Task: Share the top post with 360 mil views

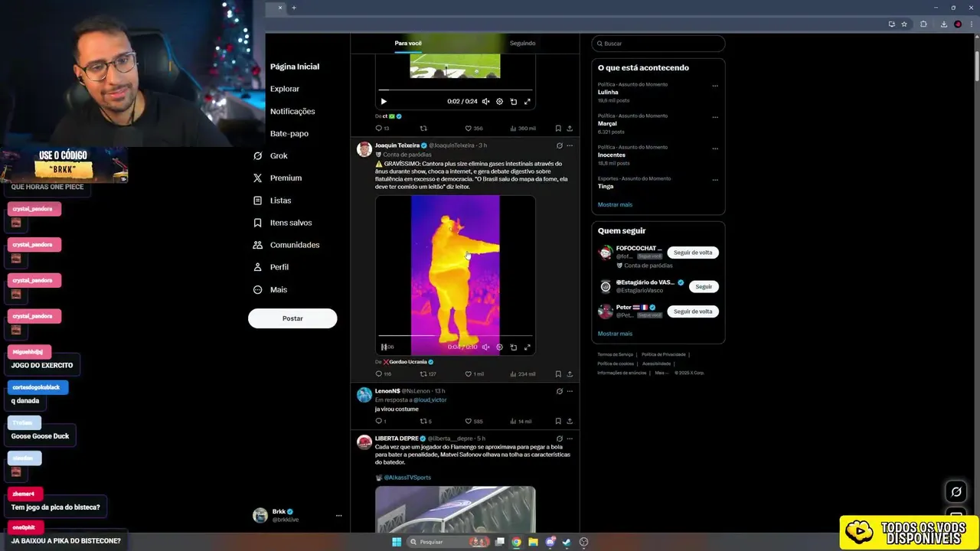Action: tap(569, 129)
